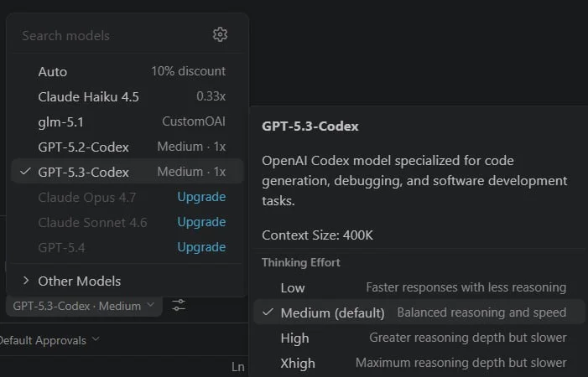The height and width of the screenshot is (377, 588).
Task: Select the checked GPT-5.3-Codex entry
Action: [127, 172]
